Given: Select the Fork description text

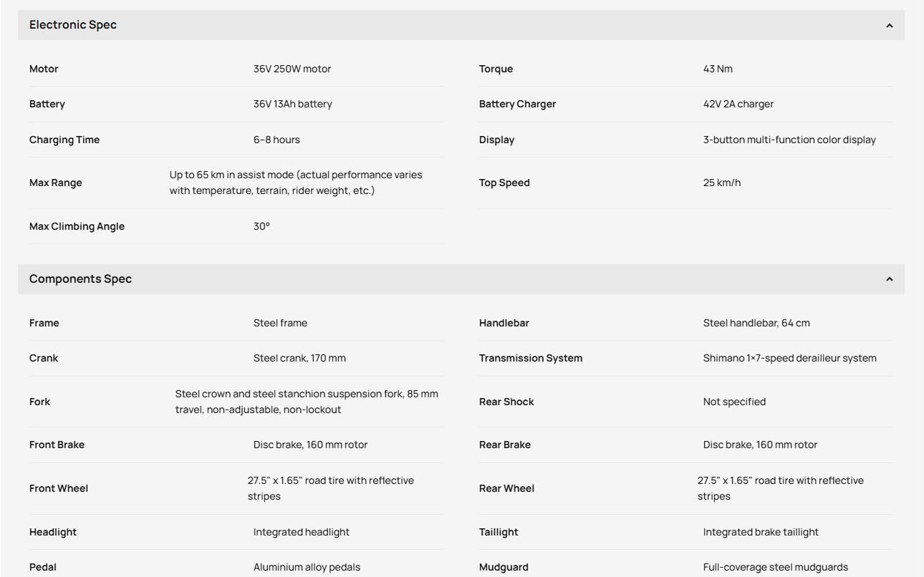Looking at the screenshot, I should pyautogui.click(x=307, y=402).
